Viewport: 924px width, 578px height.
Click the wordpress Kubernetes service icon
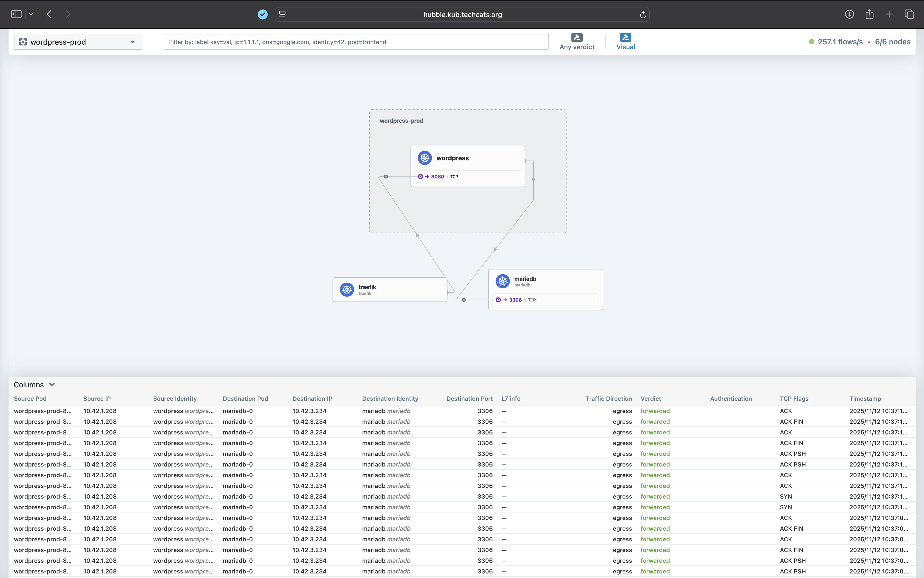425,158
